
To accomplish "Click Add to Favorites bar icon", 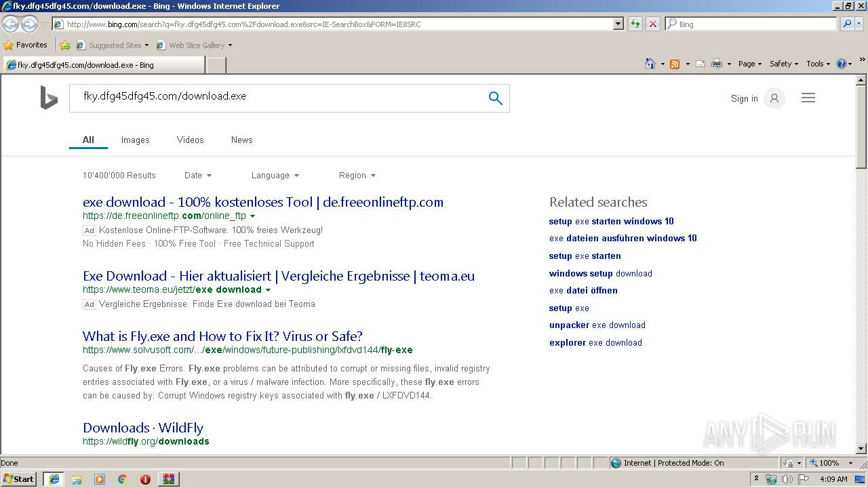I will (x=65, y=45).
